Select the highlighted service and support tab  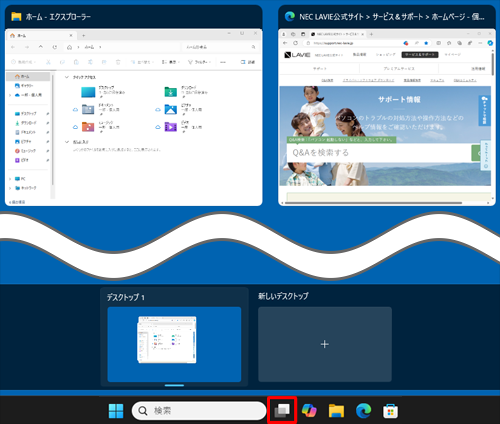coord(420,55)
